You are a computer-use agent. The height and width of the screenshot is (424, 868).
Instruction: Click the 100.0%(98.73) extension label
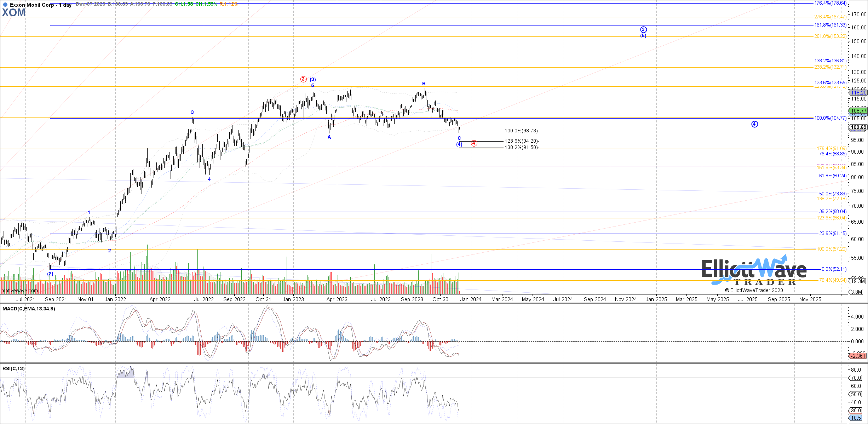pyautogui.click(x=521, y=131)
